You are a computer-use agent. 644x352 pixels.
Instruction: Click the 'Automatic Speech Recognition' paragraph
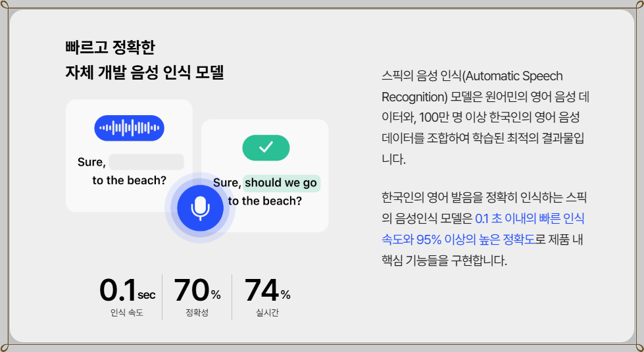(x=485, y=118)
